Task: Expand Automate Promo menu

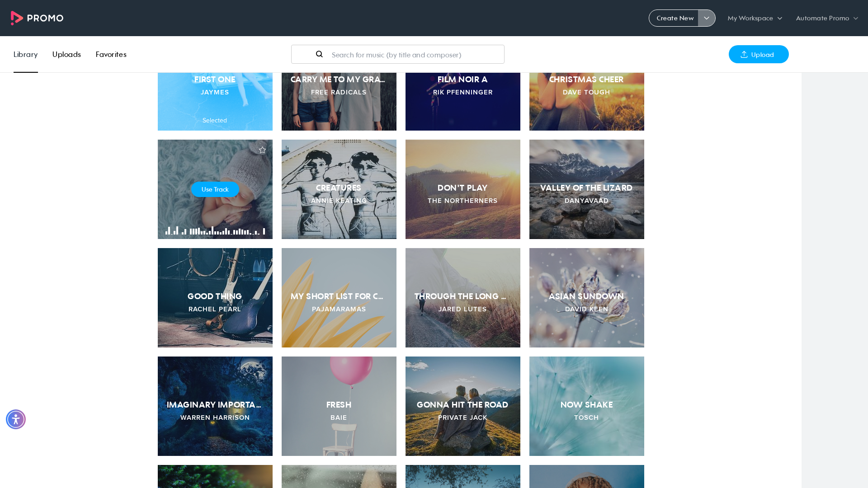Action: pos(827,18)
